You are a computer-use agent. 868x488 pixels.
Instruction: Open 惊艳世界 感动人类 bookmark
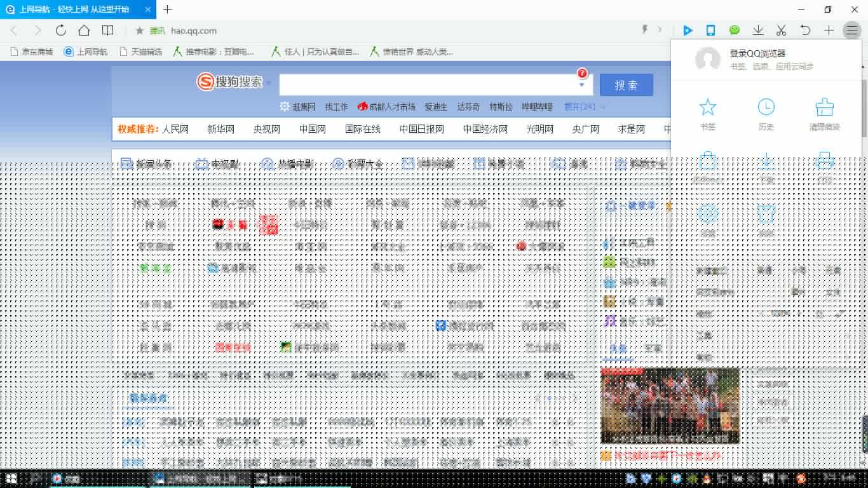click(x=412, y=52)
